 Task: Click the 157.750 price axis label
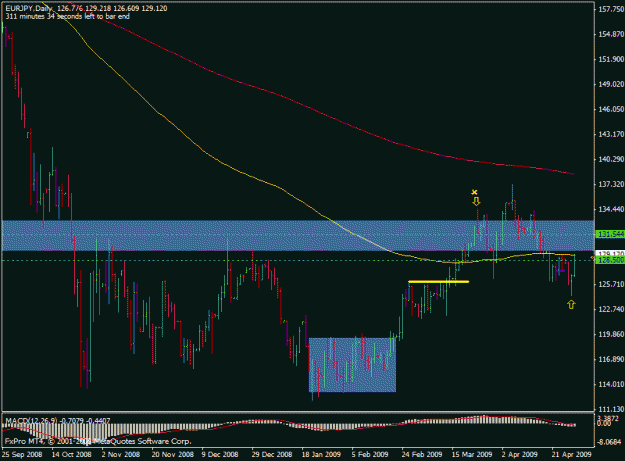611,10
